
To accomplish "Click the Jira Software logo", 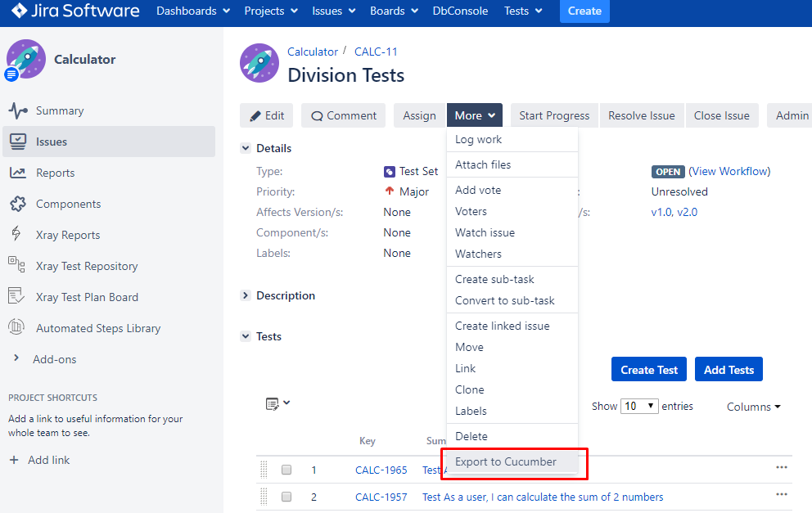I will [75, 11].
